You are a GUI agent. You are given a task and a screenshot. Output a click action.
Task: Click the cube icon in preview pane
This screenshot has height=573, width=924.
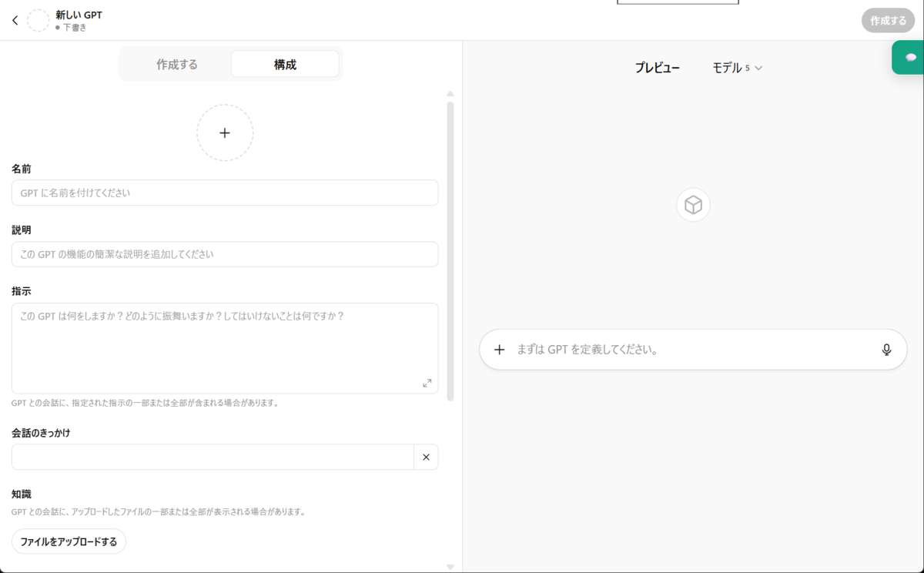pyautogui.click(x=693, y=205)
